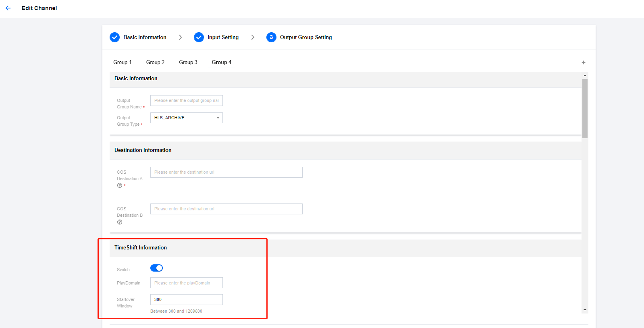
Task: Click the COS Destination A url field
Action: (x=226, y=172)
